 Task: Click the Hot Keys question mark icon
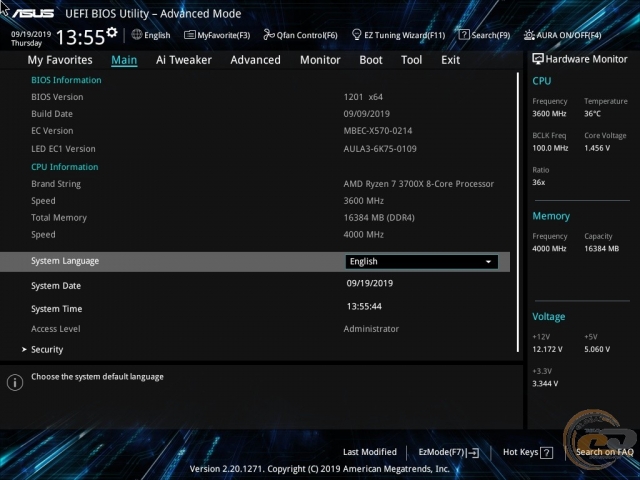click(546, 452)
